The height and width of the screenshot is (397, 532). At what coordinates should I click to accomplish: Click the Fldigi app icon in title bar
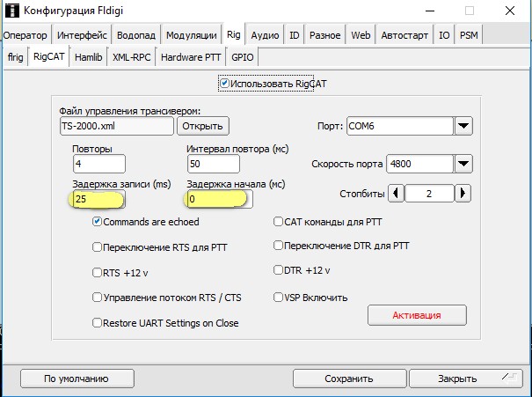click(13, 11)
